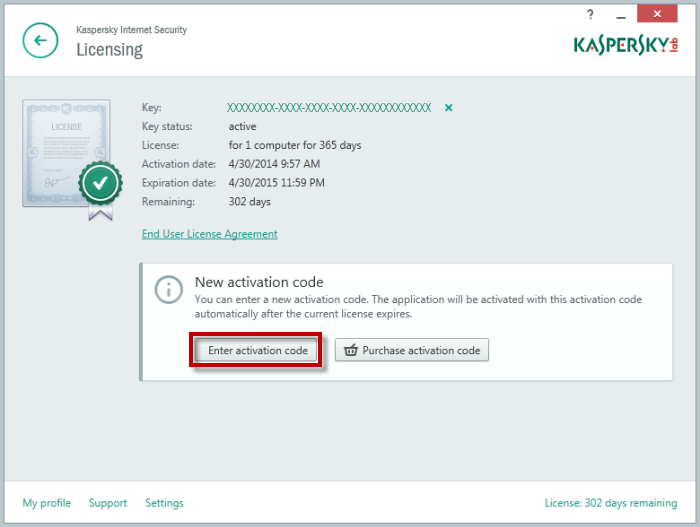700x527 pixels.
Task: Click the 'Remaining:' label
Action: pos(168,201)
